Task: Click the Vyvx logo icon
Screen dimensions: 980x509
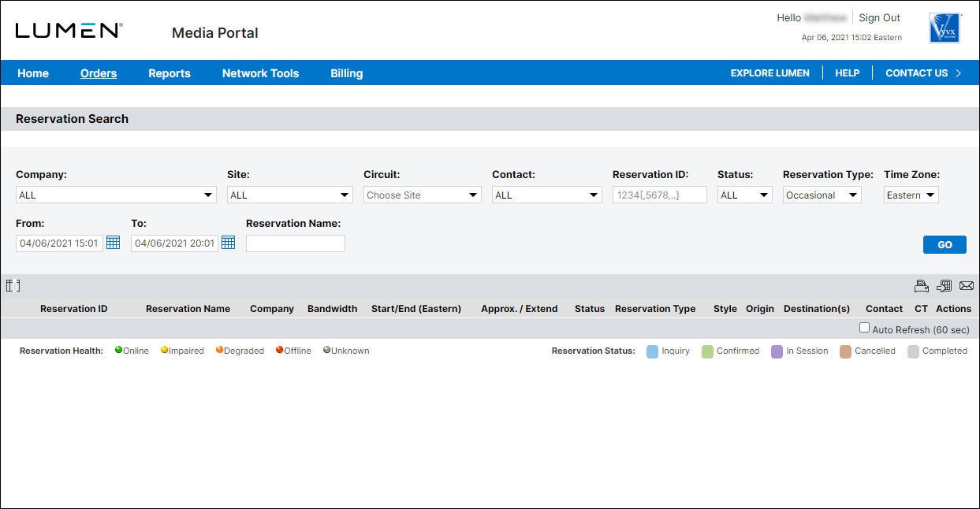Action: [945, 27]
